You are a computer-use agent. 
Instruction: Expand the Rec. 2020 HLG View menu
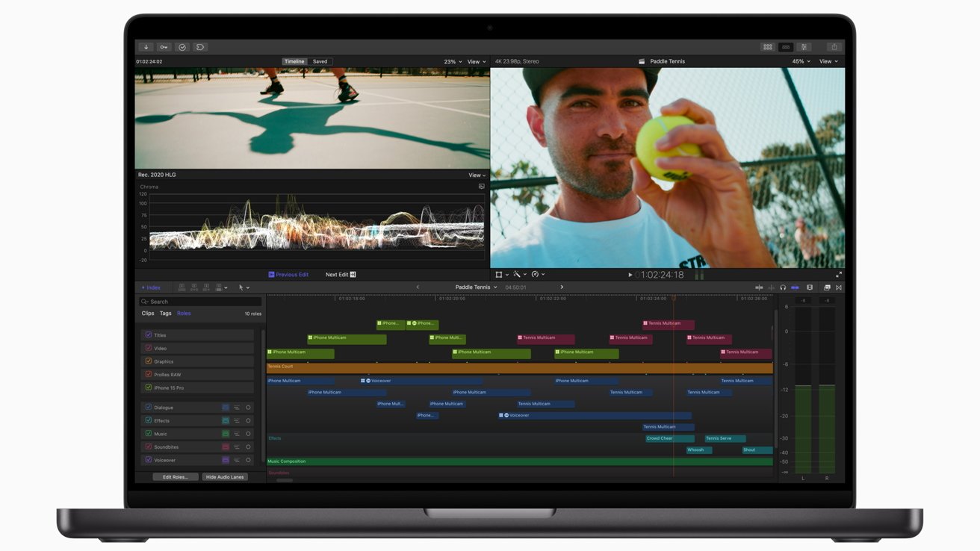click(477, 175)
